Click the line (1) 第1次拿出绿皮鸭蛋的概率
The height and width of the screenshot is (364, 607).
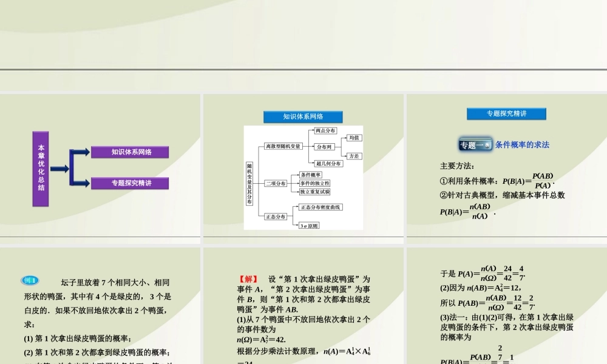point(78,339)
